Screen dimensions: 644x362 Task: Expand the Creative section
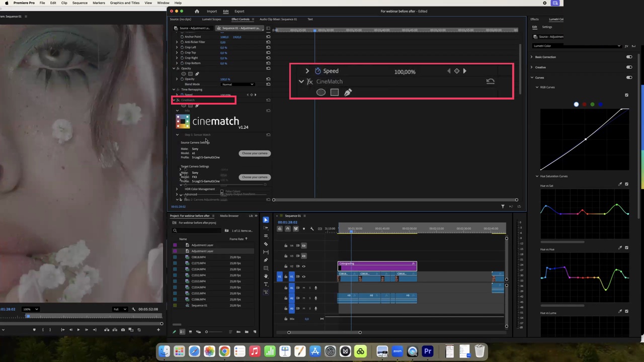tap(532, 67)
